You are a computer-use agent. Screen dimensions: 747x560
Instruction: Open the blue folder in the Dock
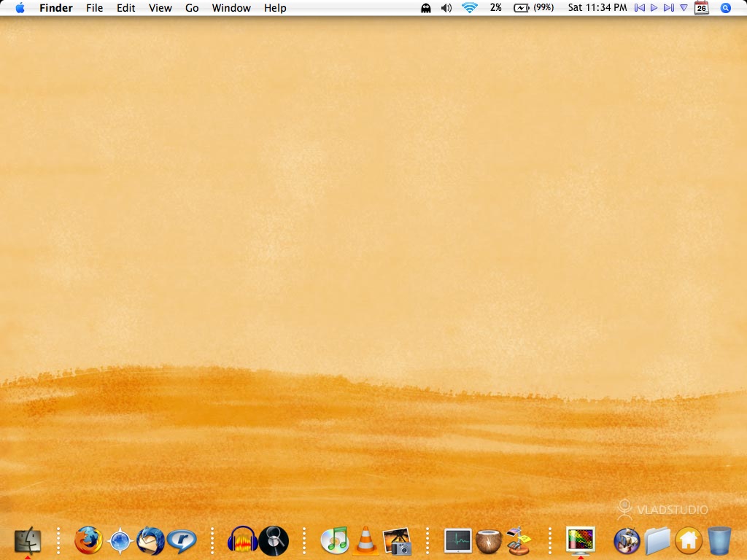[x=657, y=541]
